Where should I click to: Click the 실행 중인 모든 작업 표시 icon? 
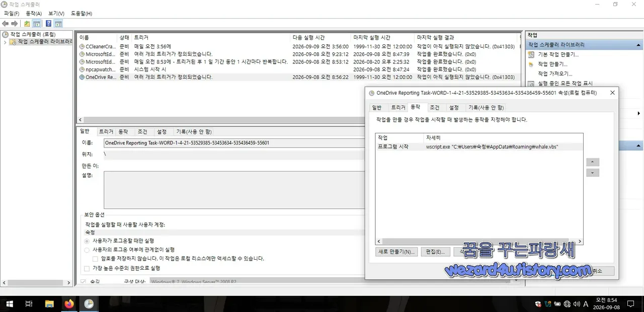pos(531,84)
